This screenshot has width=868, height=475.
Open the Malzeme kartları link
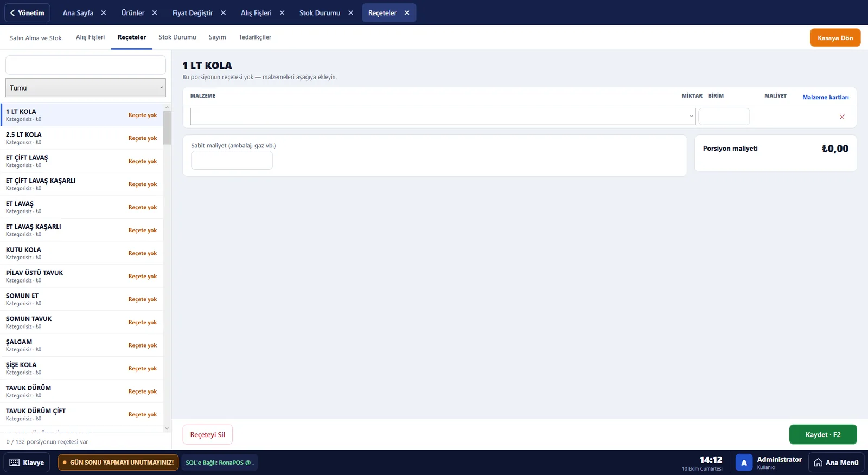[x=826, y=97]
